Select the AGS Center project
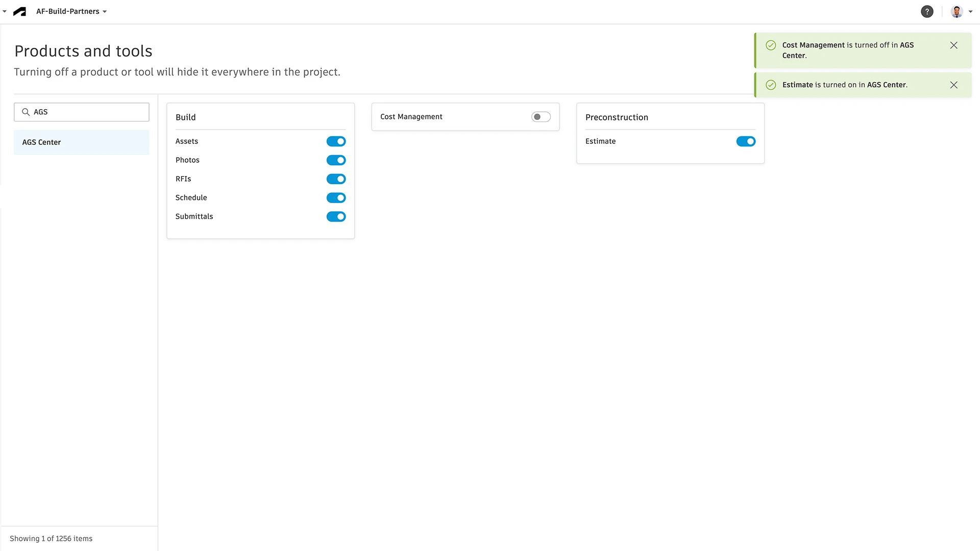The height and width of the screenshot is (551, 980). point(82,142)
